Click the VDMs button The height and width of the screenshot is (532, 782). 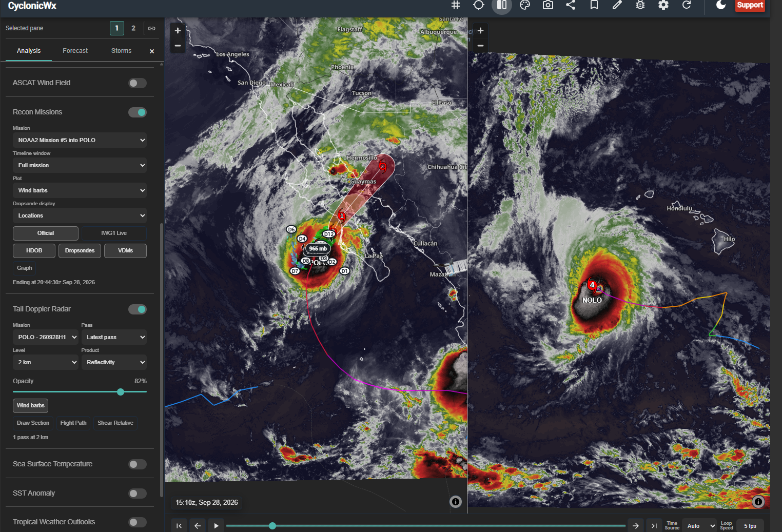(125, 250)
